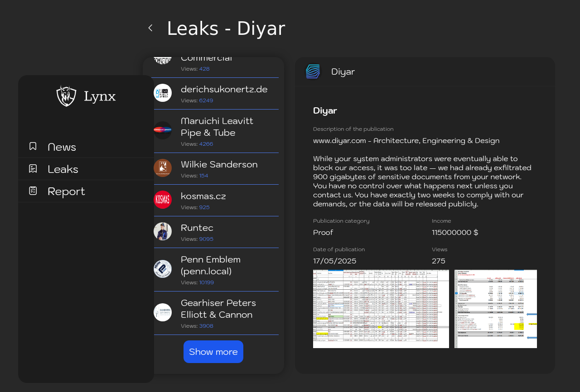This screenshot has width=580, height=392.
Task: Click the Wilkie Sanderson brown logo avatar
Action: [x=163, y=168]
